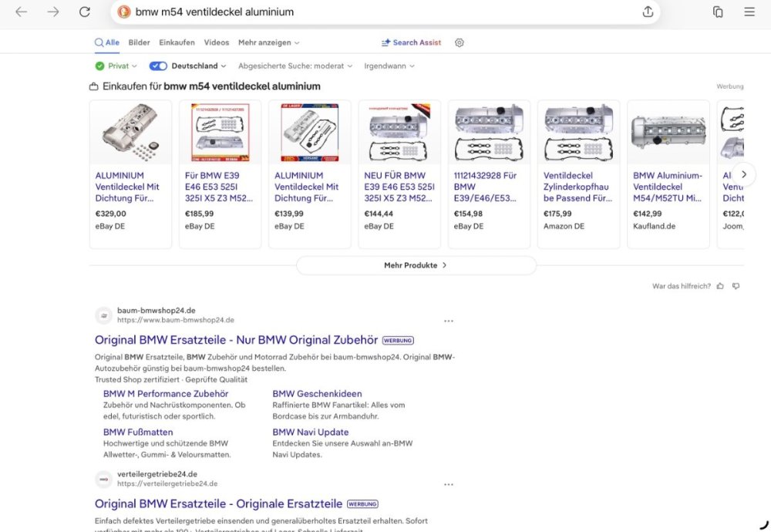Open the BMW Geschenkideen sitelink

coord(317,394)
